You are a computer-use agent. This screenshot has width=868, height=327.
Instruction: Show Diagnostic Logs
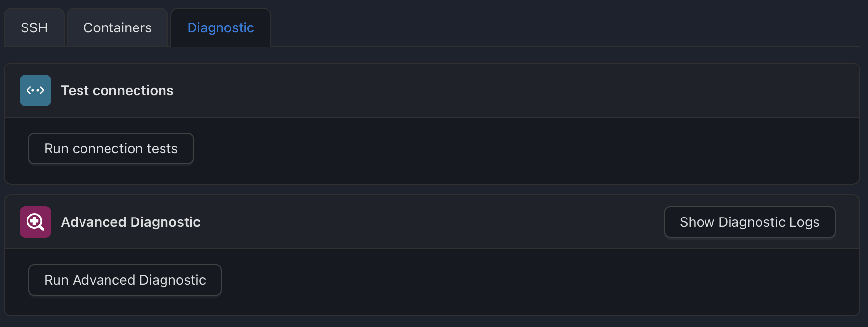pyautogui.click(x=750, y=222)
